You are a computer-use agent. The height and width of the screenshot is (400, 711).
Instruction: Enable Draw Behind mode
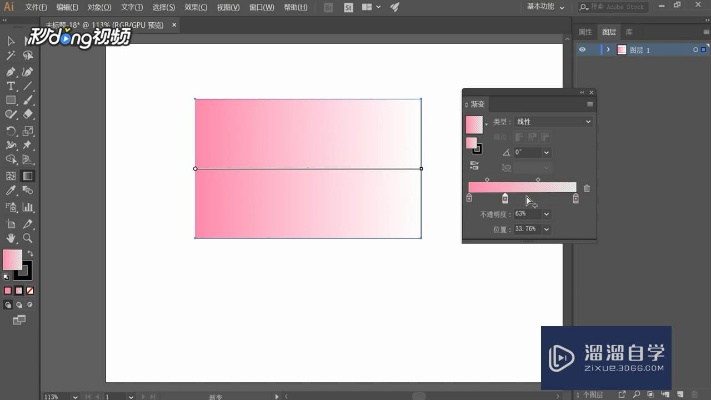pyautogui.click(x=19, y=305)
